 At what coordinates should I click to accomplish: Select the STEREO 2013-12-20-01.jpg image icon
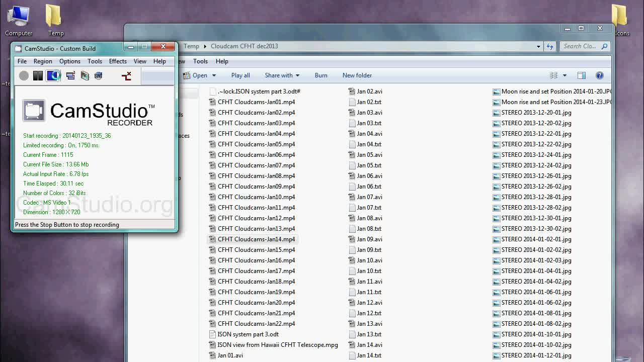click(497, 113)
